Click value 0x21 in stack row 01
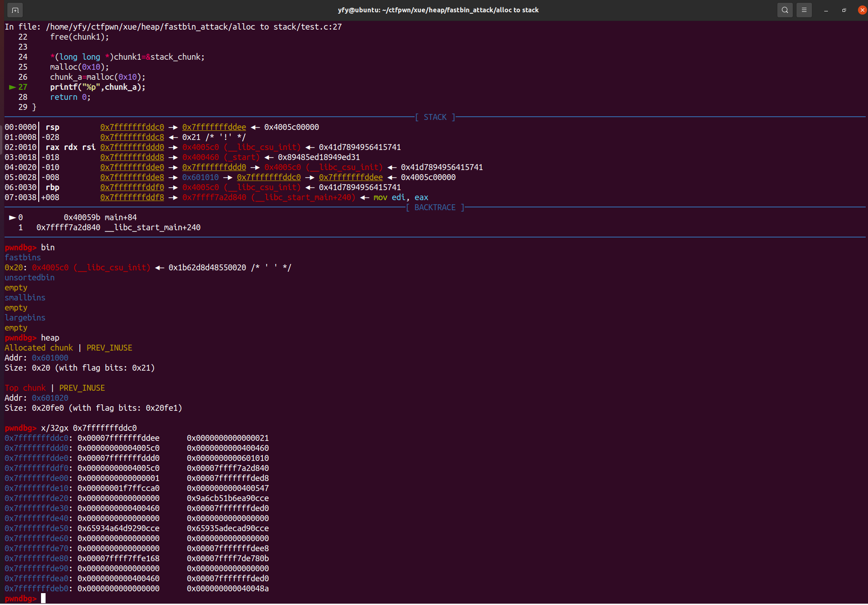The image size is (868, 605). click(191, 137)
